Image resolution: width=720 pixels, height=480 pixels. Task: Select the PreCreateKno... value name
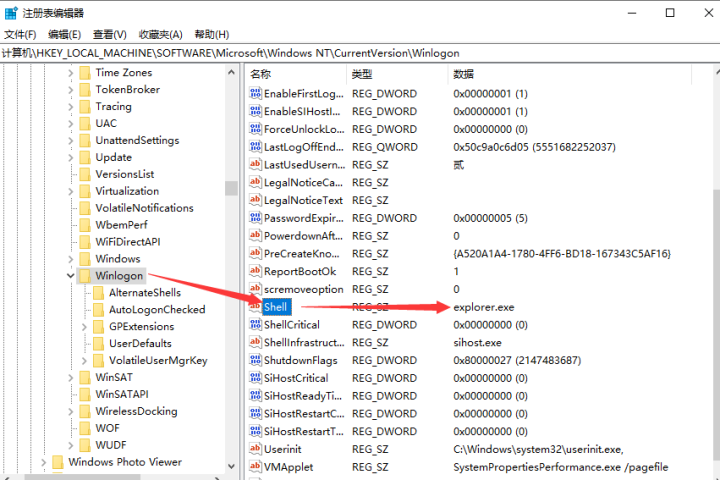tap(302, 254)
